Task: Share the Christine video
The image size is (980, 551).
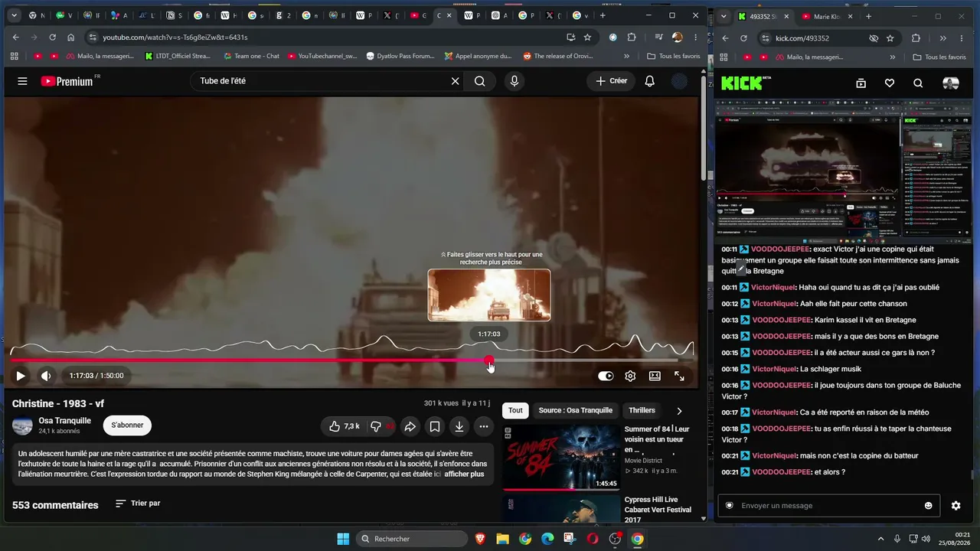Action: pyautogui.click(x=410, y=426)
